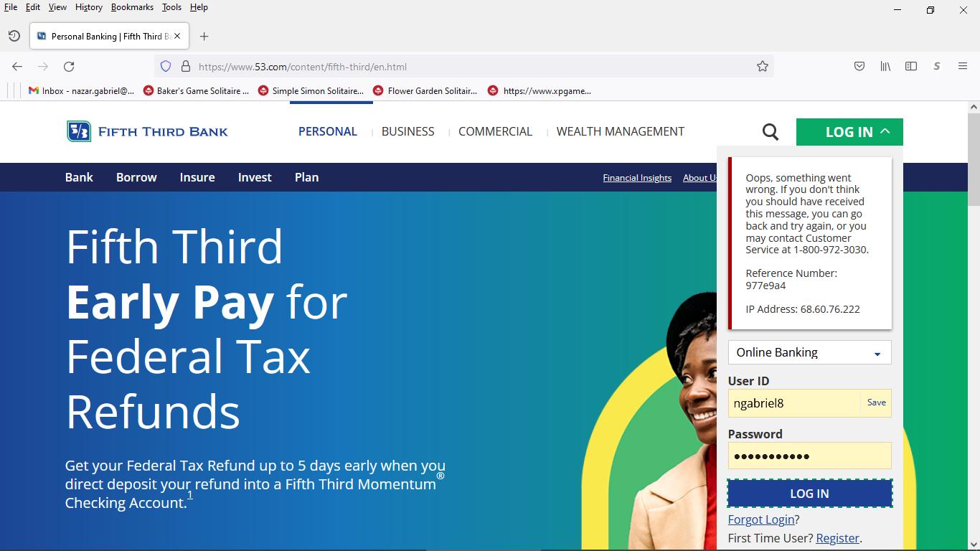This screenshot has width=980, height=551.
Task: Collapse the green LOG IN panel
Action: (x=849, y=132)
